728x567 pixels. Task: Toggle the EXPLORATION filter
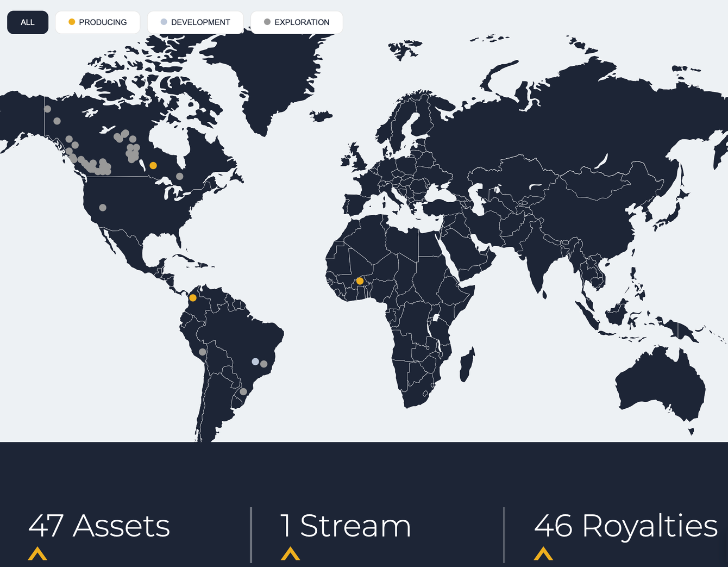point(297,22)
